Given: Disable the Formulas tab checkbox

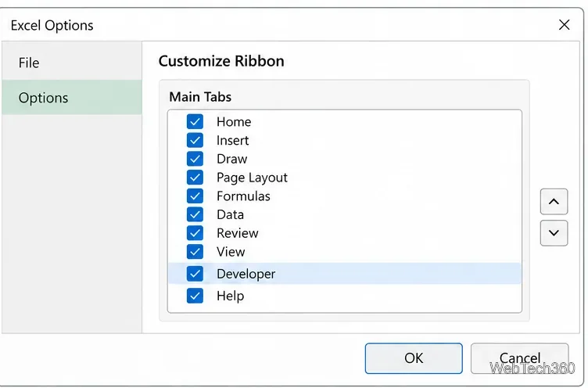Looking at the screenshot, I should [195, 196].
